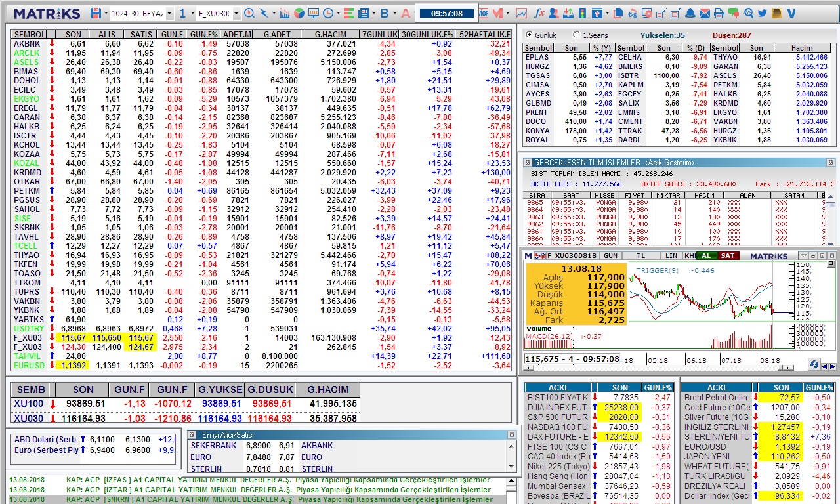Click the bold B toolbar icon

pos(385,13)
